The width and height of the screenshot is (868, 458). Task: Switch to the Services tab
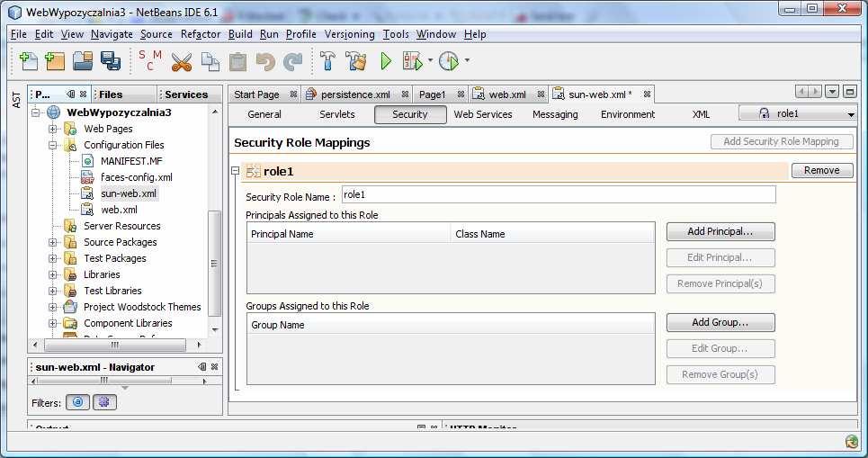coord(190,94)
